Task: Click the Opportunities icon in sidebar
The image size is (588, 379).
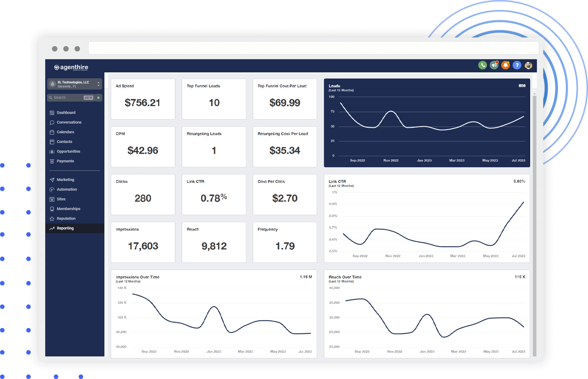Action: (52, 151)
